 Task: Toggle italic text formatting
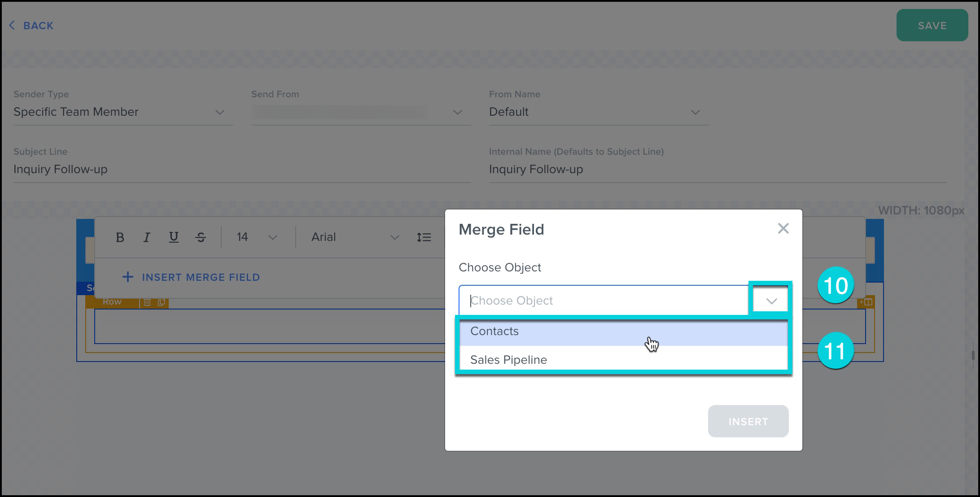(146, 237)
